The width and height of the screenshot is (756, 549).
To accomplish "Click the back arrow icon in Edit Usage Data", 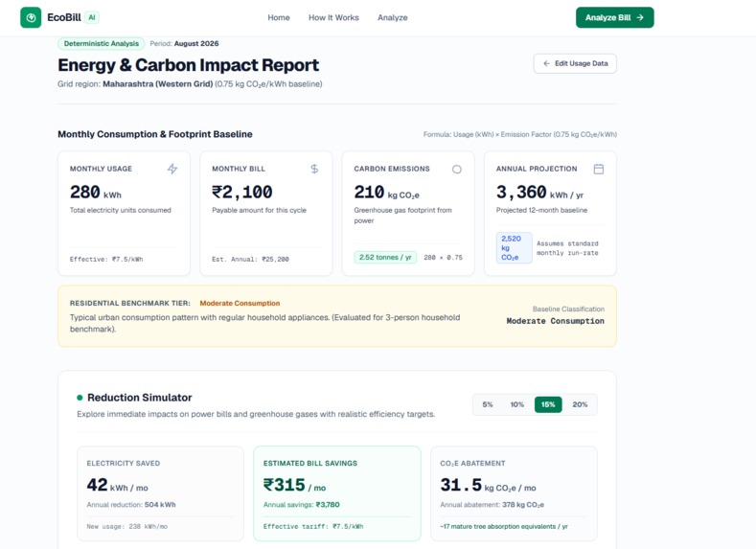I will [x=546, y=63].
